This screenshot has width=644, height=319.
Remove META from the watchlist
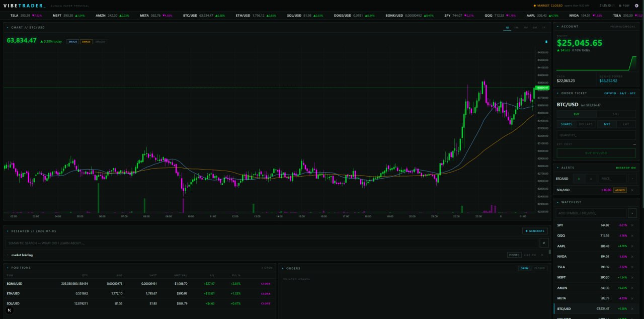(632, 298)
